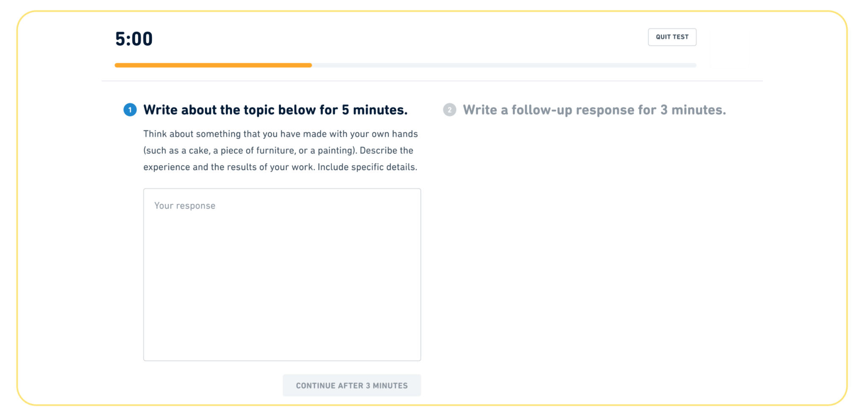Select the circled 2 next to follow-up response
The width and height of the screenshot is (868, 417).
pyautogui.click(x=450, y=109)
